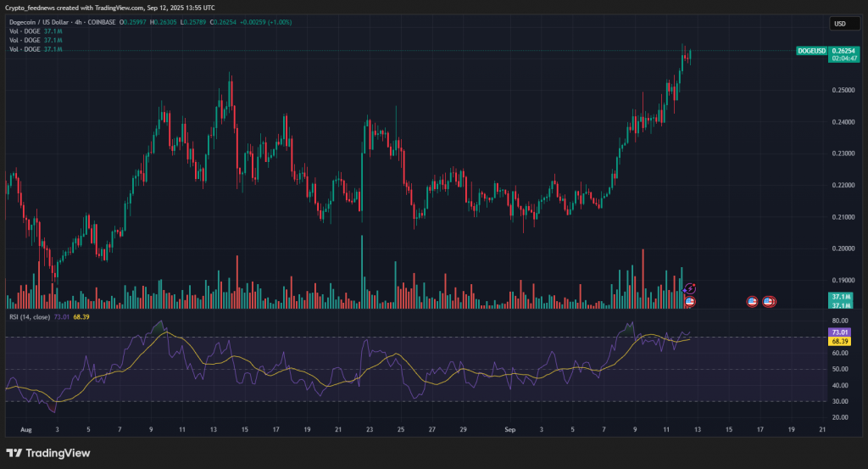Image resolution: width=868 pixels, height=469 pixels.
Task: Click the latest green candle at the chart's peak
Action: pos(691,56)
